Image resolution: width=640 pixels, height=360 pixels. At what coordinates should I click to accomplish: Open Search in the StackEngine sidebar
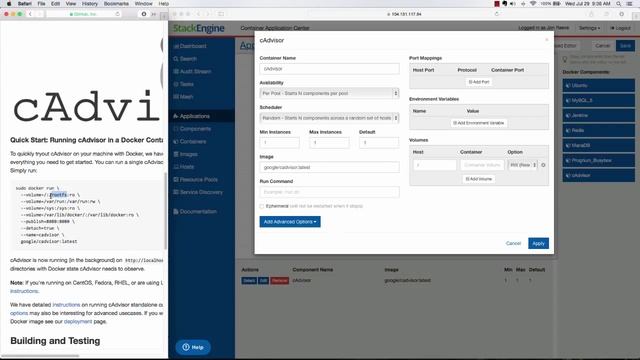pyautogui.click(x=185, y=59)
